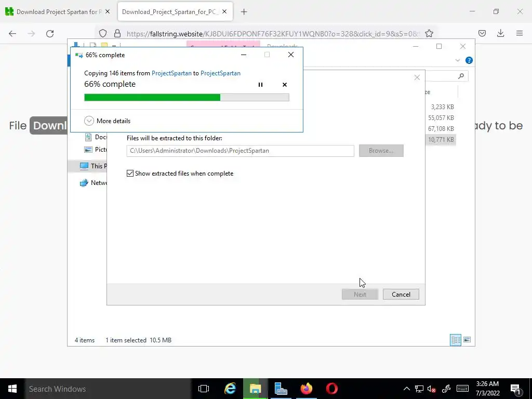Cancel the extraction wizard

click(401, 294)
